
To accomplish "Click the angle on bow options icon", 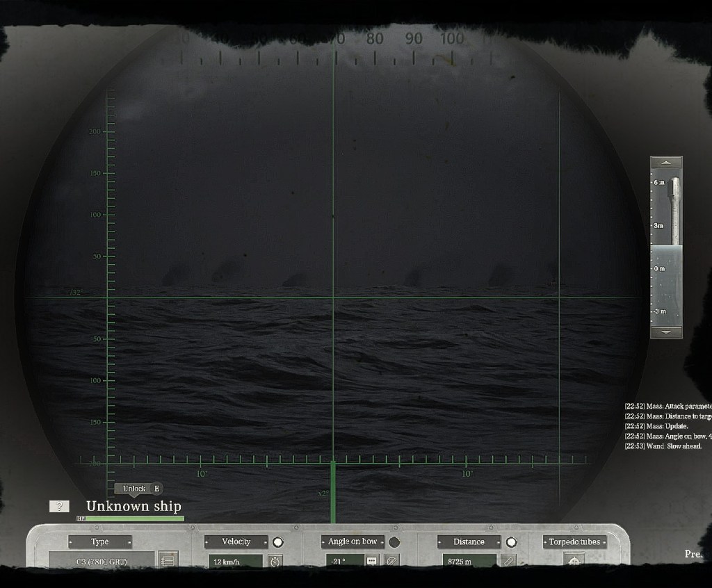I will click(371, 560).
